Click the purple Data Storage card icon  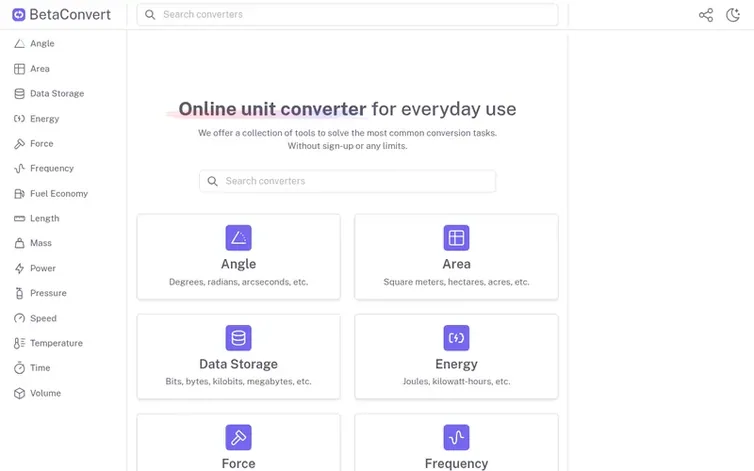239,338
